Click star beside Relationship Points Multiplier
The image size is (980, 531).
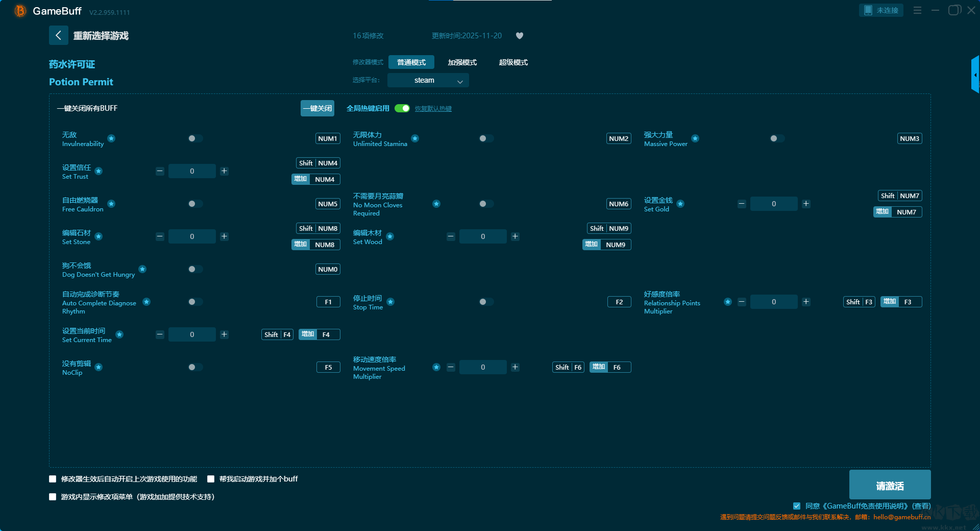point(728,302)
